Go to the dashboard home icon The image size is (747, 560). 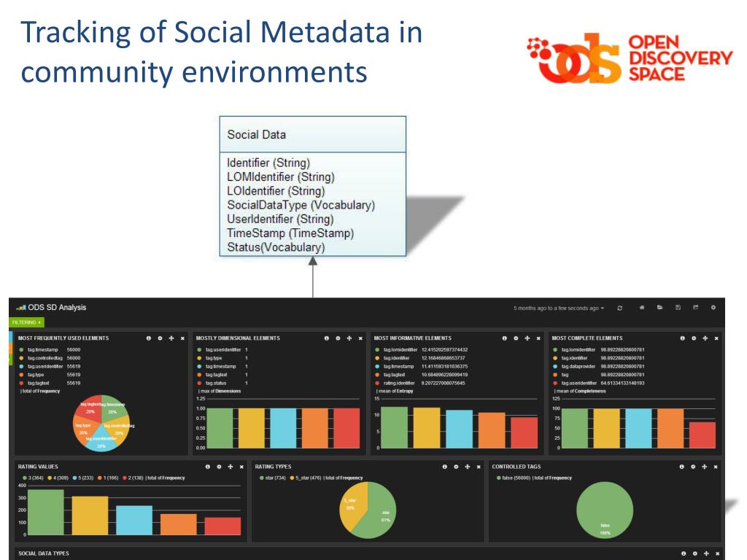pos(642,308)
